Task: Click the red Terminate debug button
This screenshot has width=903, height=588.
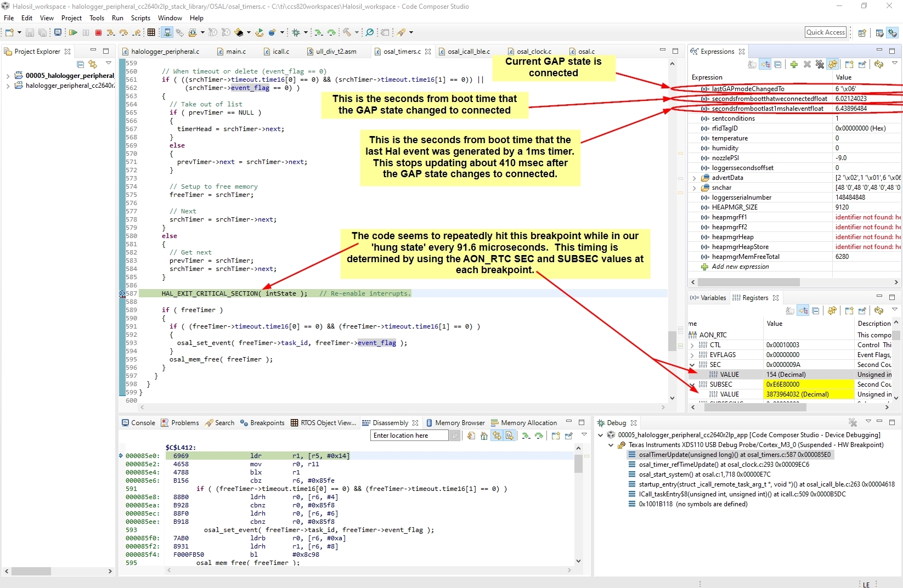Action: [98, 32]
